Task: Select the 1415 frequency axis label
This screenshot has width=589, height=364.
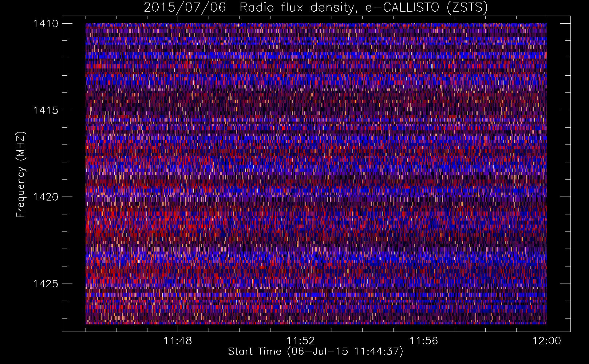Action: pyautogui.click(x=46, y=110)
